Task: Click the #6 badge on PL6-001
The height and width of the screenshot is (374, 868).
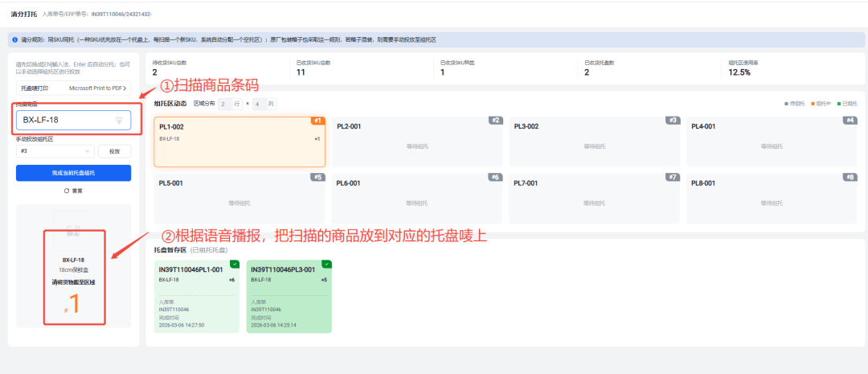Action: pos(497,177)
